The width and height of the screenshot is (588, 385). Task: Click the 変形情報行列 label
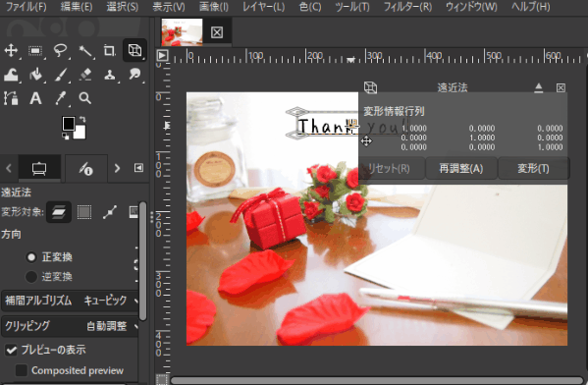394,111
